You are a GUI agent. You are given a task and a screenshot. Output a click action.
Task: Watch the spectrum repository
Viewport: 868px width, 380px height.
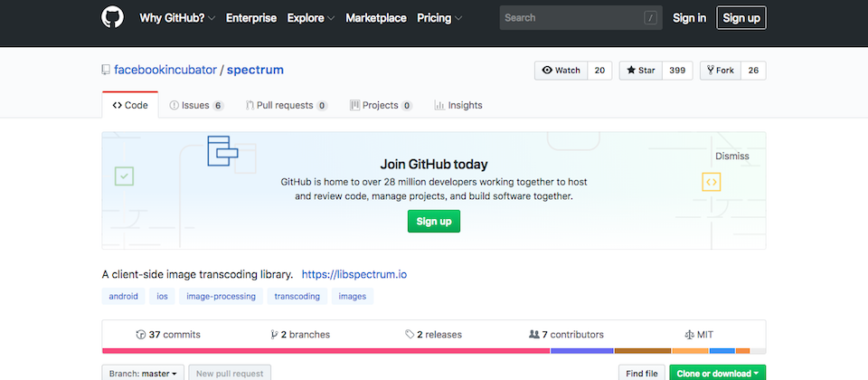561,71
